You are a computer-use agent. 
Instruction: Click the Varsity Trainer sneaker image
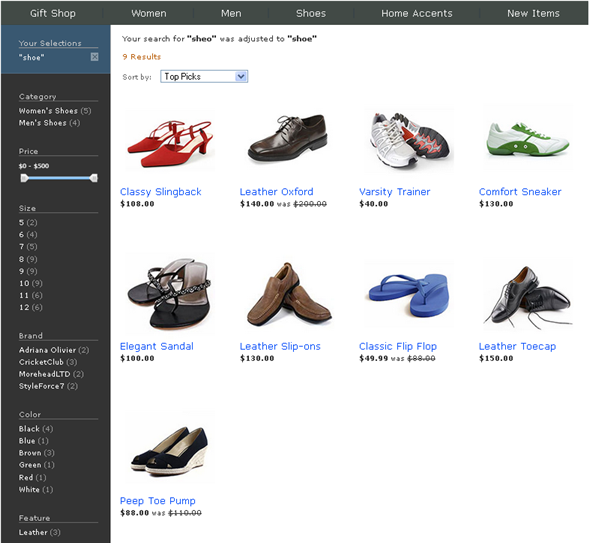[409, 140]
